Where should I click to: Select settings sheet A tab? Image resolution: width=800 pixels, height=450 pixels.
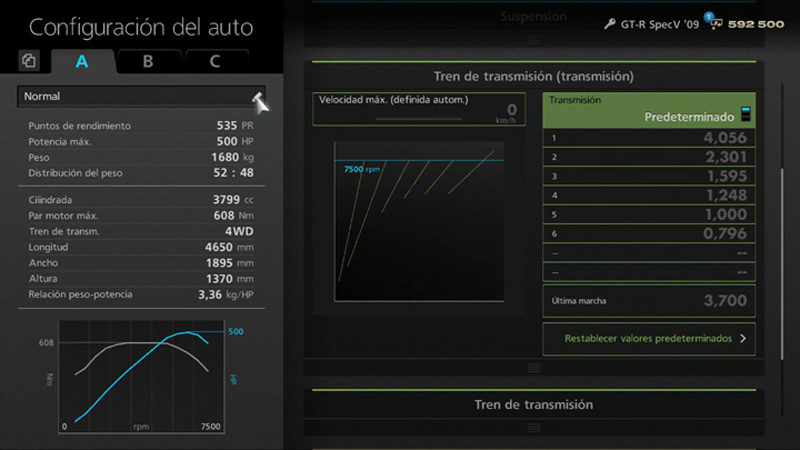point(82,61)
